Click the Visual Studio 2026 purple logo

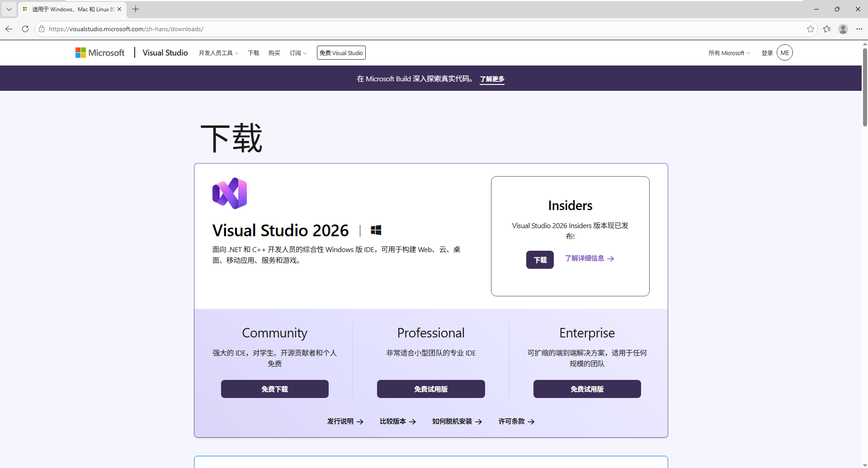pyautogui.click(x=230, y=193)
